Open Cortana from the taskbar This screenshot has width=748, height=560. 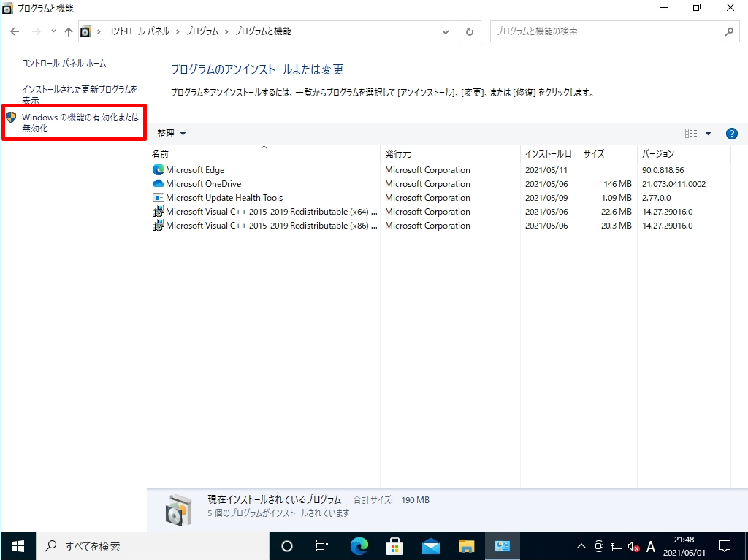click(286, 545)
